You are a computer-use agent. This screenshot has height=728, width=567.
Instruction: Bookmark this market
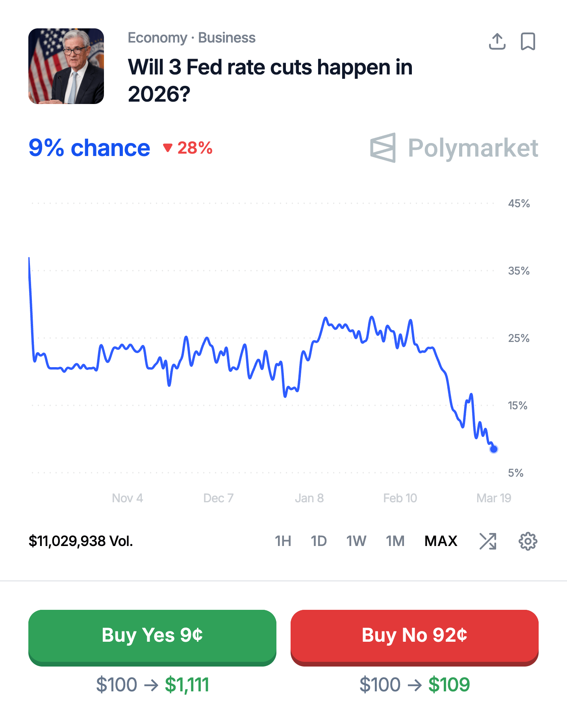[528, 41]
